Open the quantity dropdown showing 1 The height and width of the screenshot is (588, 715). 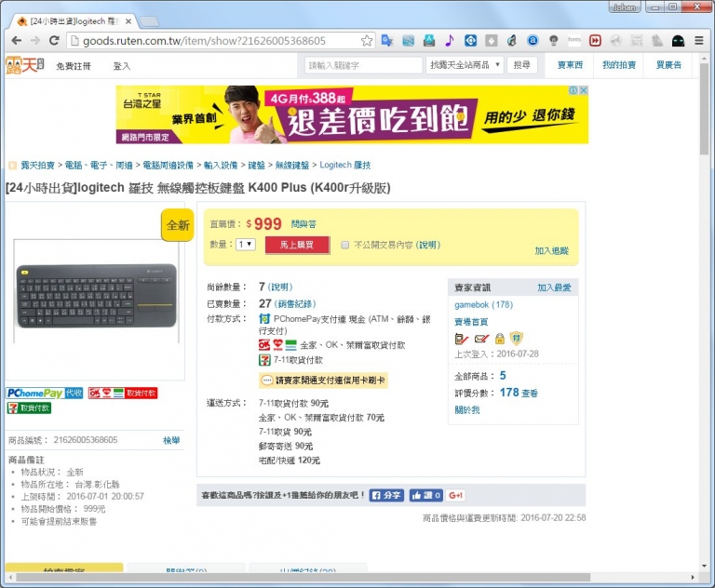coord(246,245)
